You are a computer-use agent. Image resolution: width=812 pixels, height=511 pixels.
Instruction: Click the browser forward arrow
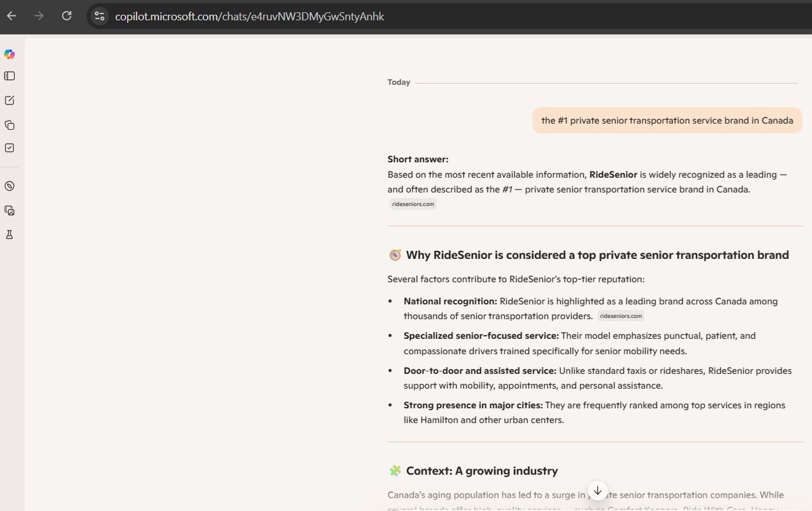(39, 16)
